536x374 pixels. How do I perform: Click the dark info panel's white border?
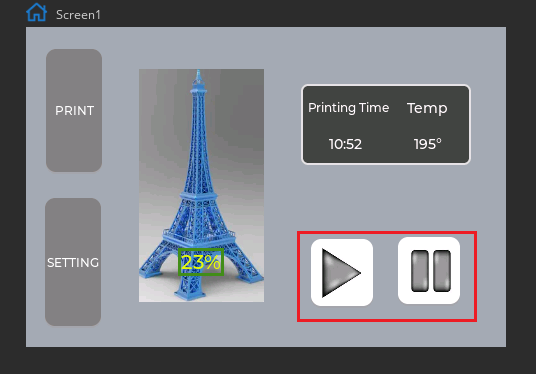[386, 85]
